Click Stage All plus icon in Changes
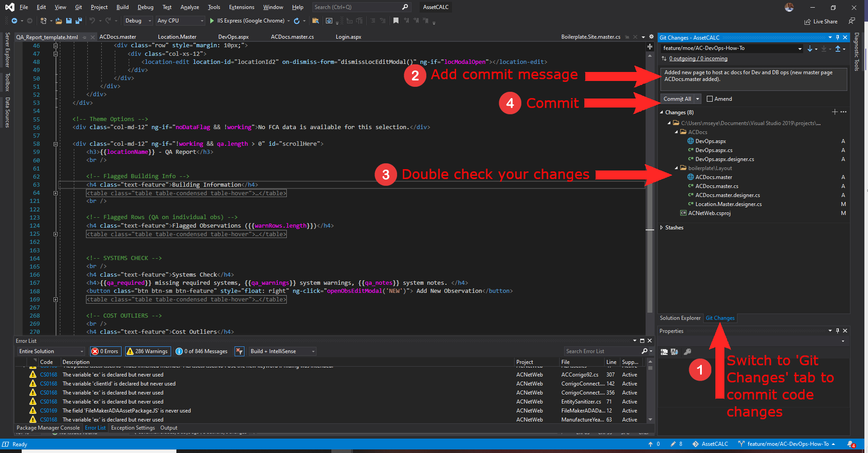This screenshot has width=868, height=453. click(x=835, y=112)
